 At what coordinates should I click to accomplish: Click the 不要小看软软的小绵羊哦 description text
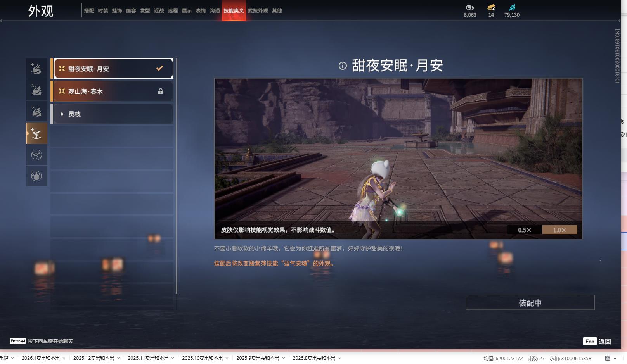309,248
